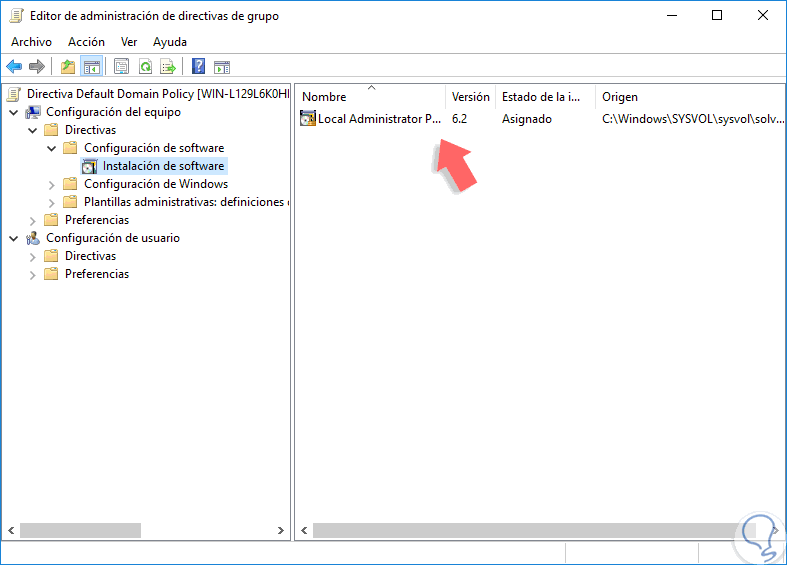Expand Plantillas administrativas node
This screenshot has height=565, width=787.
[x=52, y=203]
